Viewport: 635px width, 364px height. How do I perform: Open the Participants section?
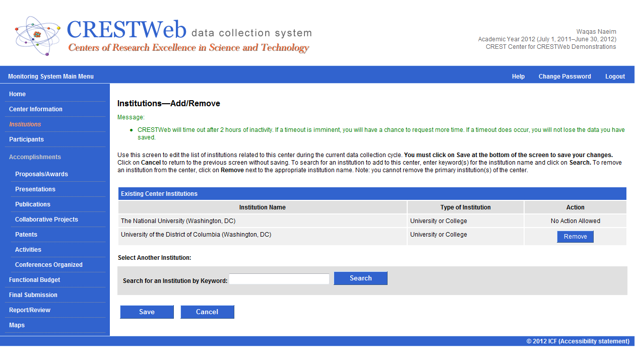click(26, 139)
